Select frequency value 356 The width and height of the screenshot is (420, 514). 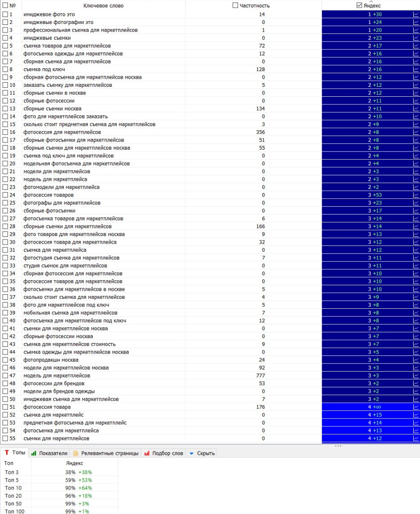coord(261,132)
